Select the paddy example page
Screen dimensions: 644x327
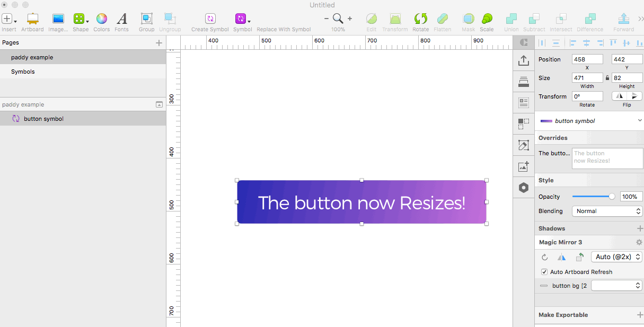click(83, 57)
